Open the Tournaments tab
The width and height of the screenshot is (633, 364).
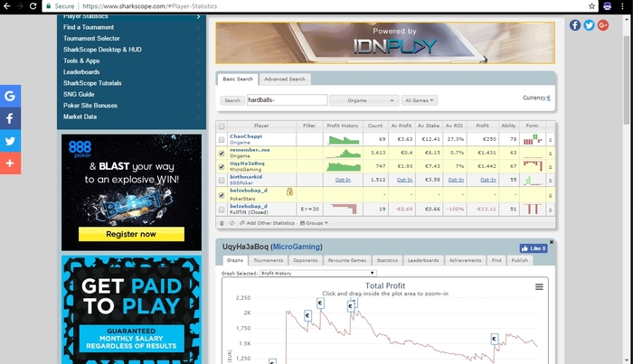click(x=268, y=260)
